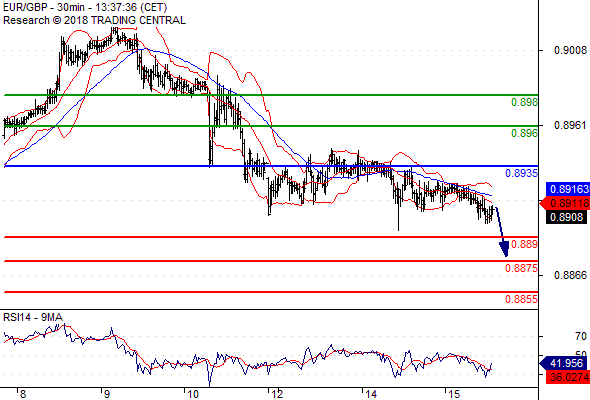
Task: Click the RSI value tag 41.956
Action: (x=563, y=363)
